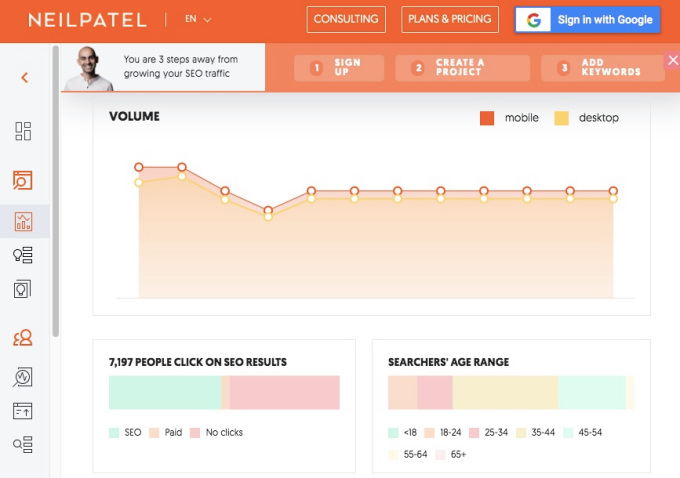Open the site audit magnifier-window sidebar icon

[23, 180]
